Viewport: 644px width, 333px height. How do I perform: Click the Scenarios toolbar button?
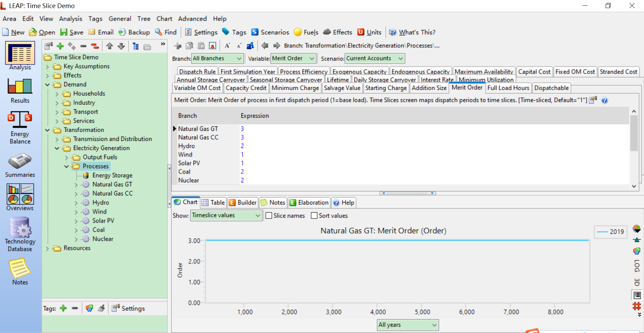click(270, 32)
